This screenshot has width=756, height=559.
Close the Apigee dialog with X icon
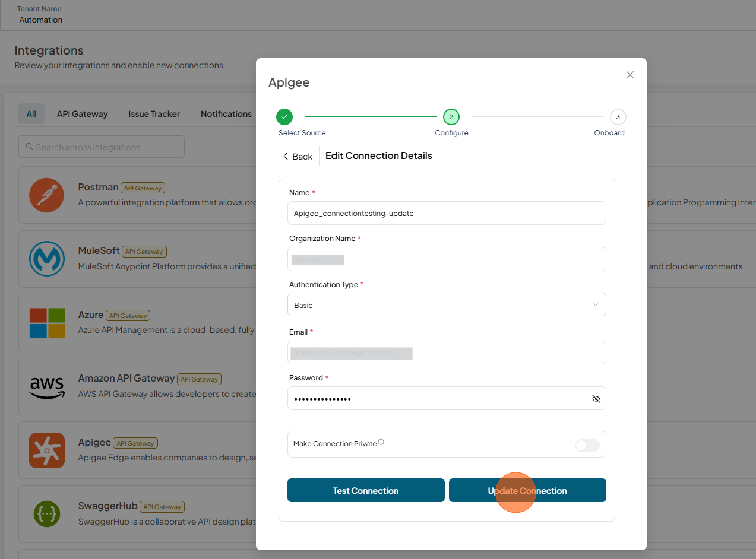630,75
